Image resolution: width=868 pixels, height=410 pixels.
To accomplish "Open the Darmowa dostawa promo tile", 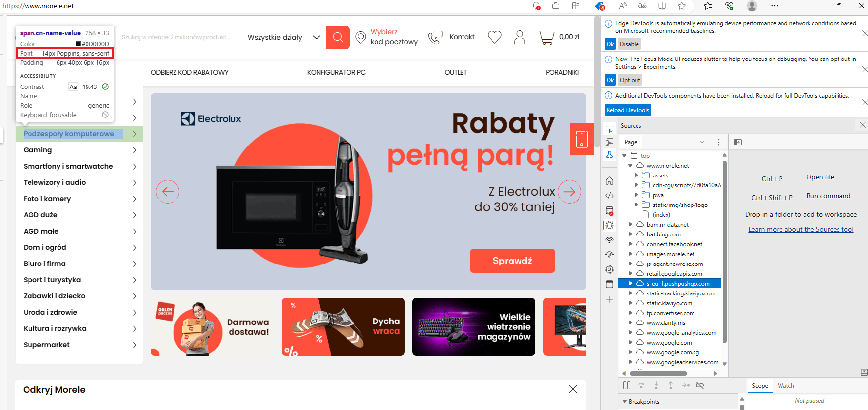I will tap(212, 327).
